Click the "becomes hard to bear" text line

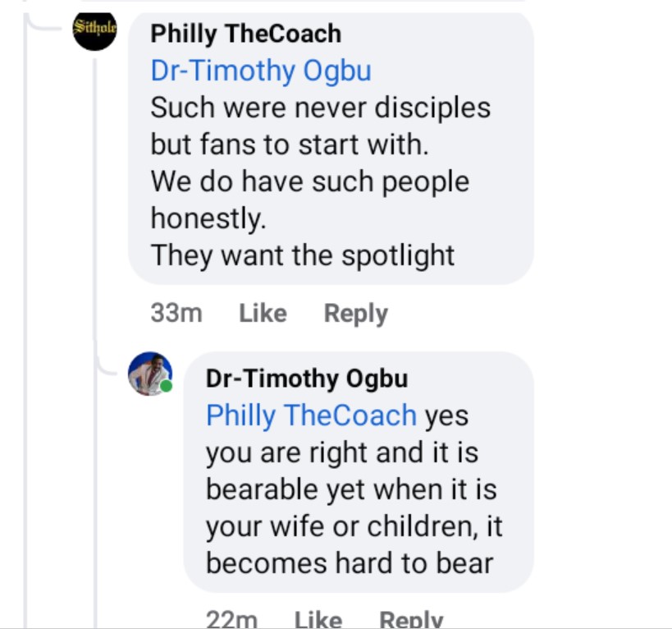(349, 563)
